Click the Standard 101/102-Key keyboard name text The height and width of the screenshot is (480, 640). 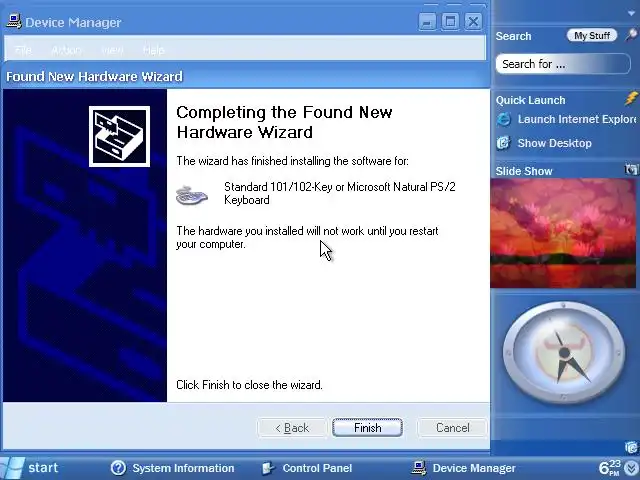(x=340, y=193)
